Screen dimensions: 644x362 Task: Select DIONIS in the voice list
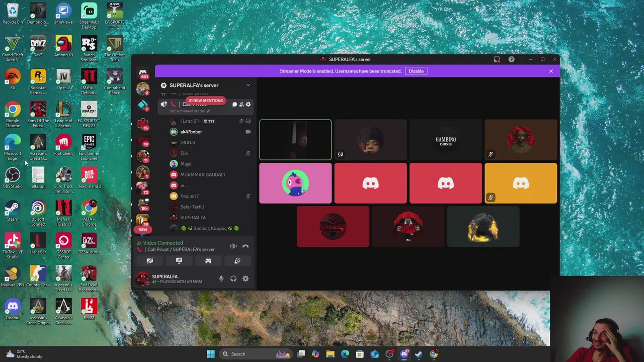(x=210, y=142)
